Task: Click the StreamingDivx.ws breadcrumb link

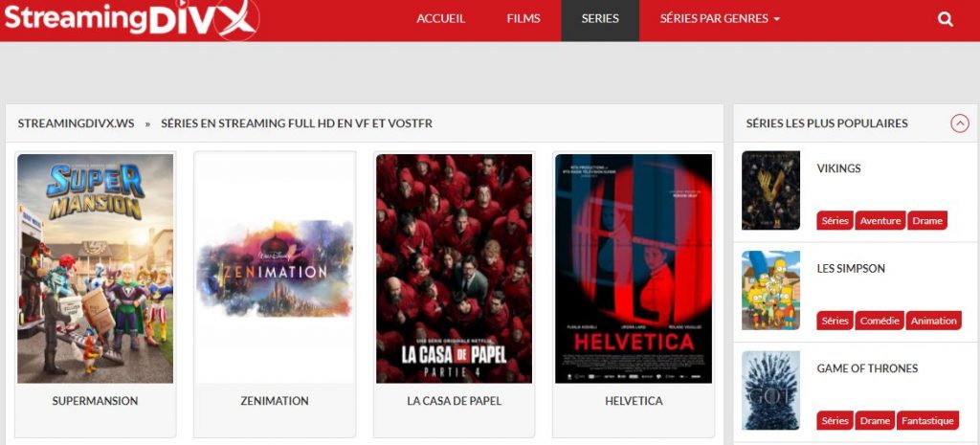Action: click(76, 123)
